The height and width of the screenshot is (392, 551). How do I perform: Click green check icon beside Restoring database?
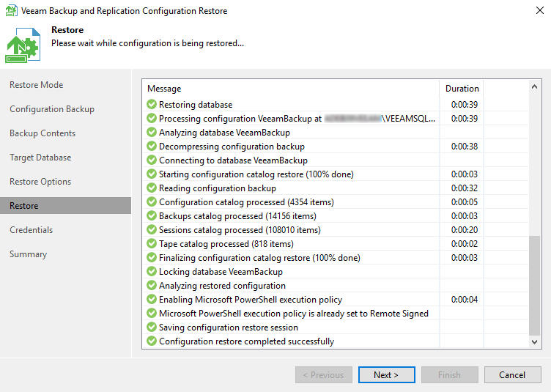152,105
